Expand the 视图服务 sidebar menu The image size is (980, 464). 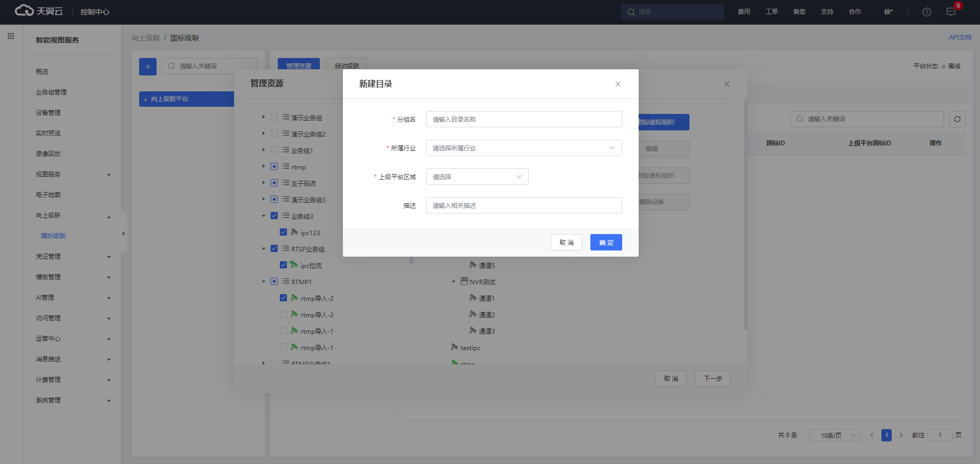[72, 175]
